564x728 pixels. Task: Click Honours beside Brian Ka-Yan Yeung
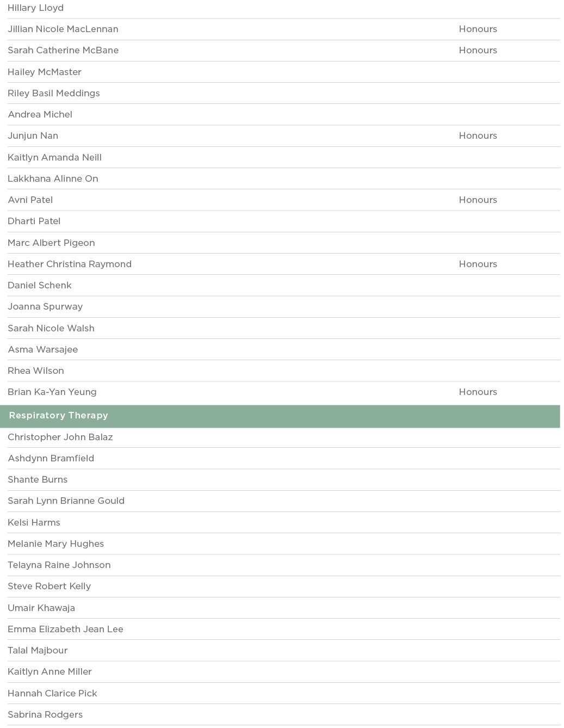[478, 392]
